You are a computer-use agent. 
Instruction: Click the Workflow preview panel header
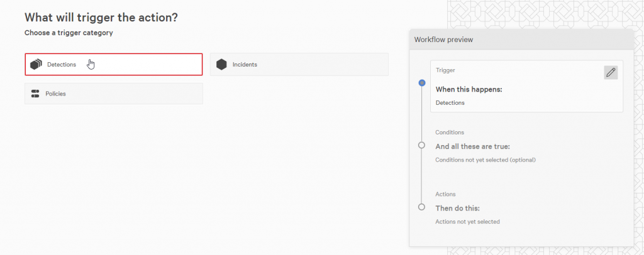click(x=521, y=40)
